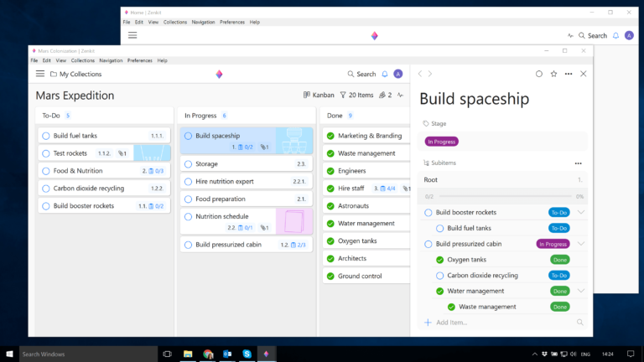This screenshot has width=644, height=362.
Task: Open the Kanban view switcher
Action: (319, 96)
